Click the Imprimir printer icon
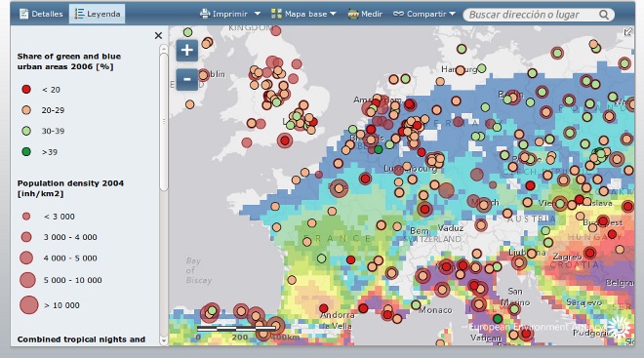Viewport: 644px width, 358px height. 205,14
